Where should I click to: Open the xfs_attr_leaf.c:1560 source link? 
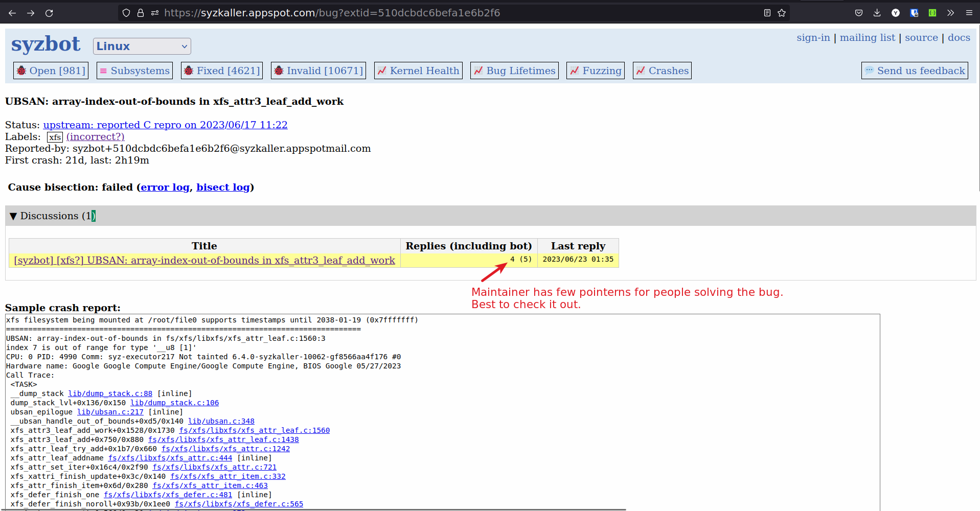254,430
